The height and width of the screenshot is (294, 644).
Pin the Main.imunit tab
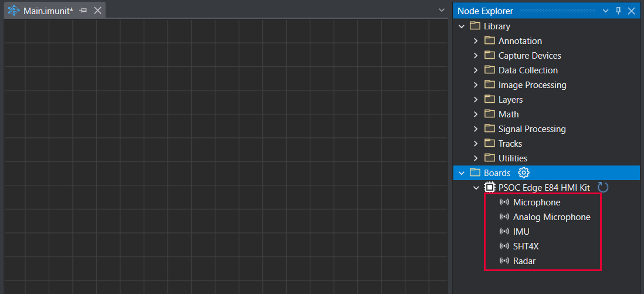83,11
